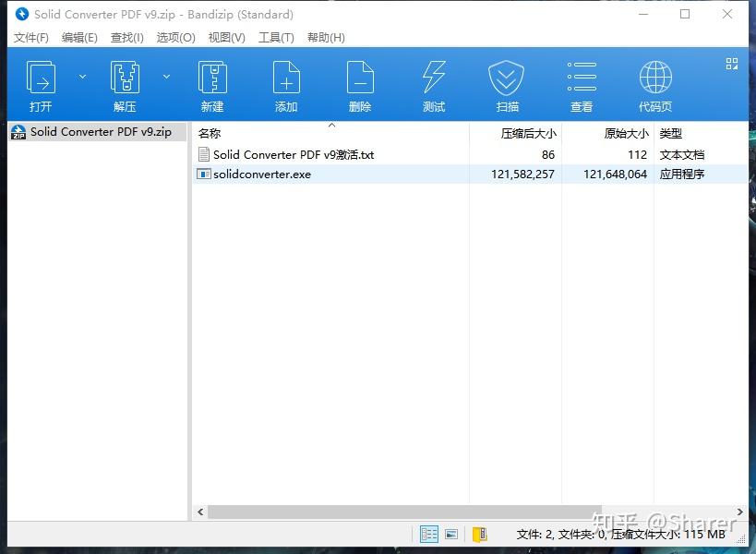Open the 文件(F) menu

click(30, 37)
